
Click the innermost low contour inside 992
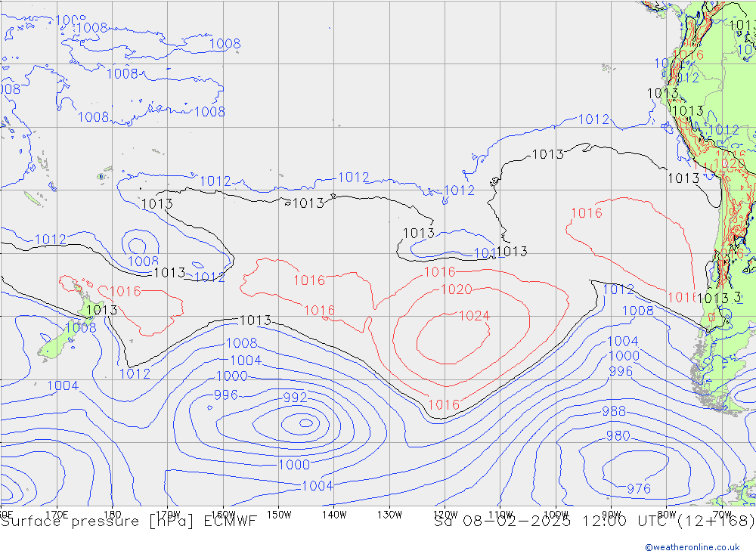coord(306,423)
